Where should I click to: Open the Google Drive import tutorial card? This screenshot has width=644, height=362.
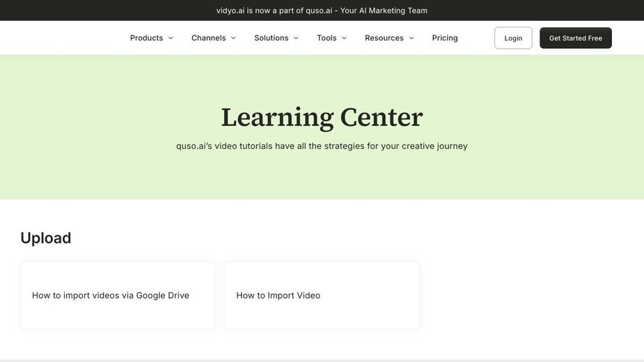[118, 295]
